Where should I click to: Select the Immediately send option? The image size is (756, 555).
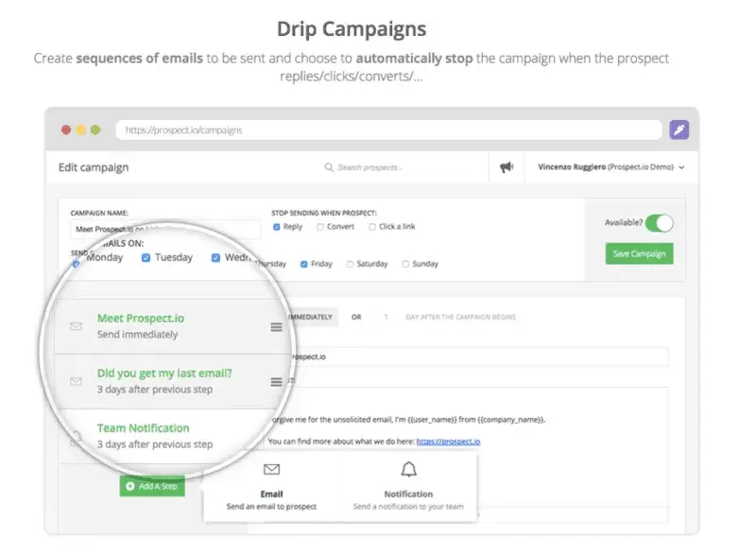coord(312,317)
